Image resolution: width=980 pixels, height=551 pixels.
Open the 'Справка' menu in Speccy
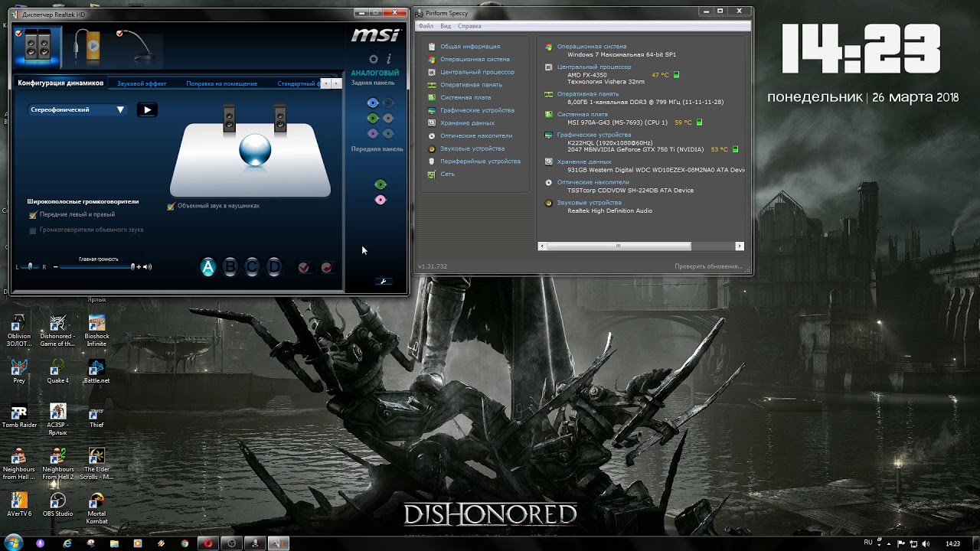pyautogui.click(x=469, y=26)
